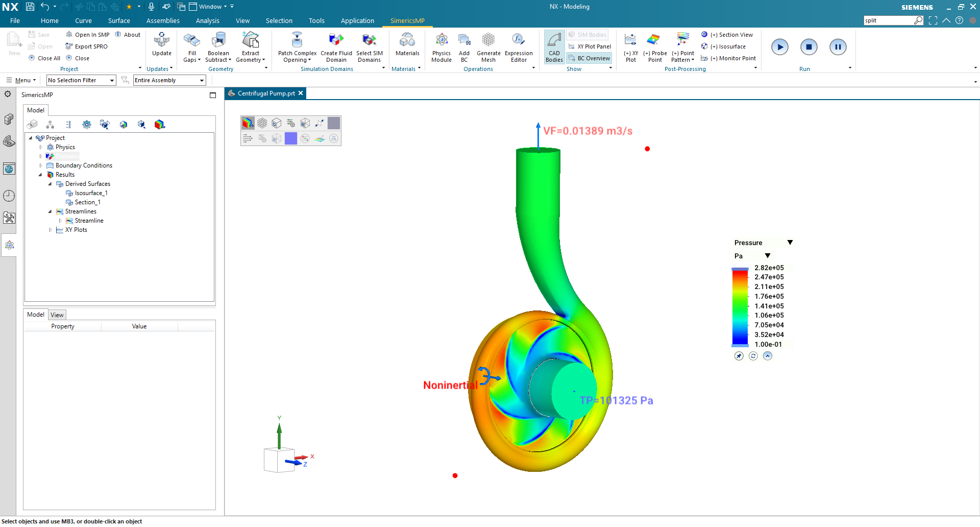This screenshot has width=980, height=527.
Task: Select the Create Fluid Domain tool
Action: tap(336, 46)
